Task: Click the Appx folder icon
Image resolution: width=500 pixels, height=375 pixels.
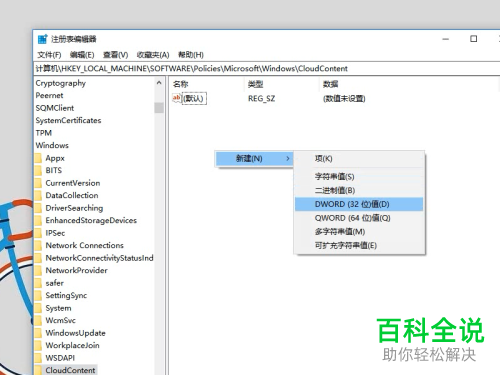Action: click(x=39, y=158)
